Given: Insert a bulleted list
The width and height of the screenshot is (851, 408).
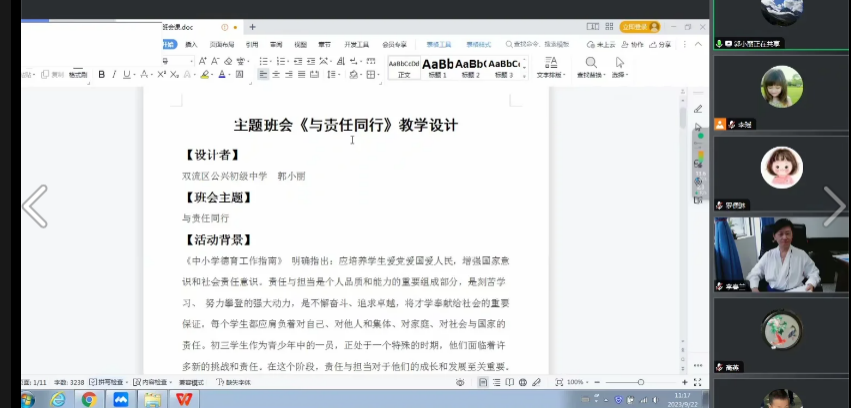Looking at the screenshot, I should point(263,61).
